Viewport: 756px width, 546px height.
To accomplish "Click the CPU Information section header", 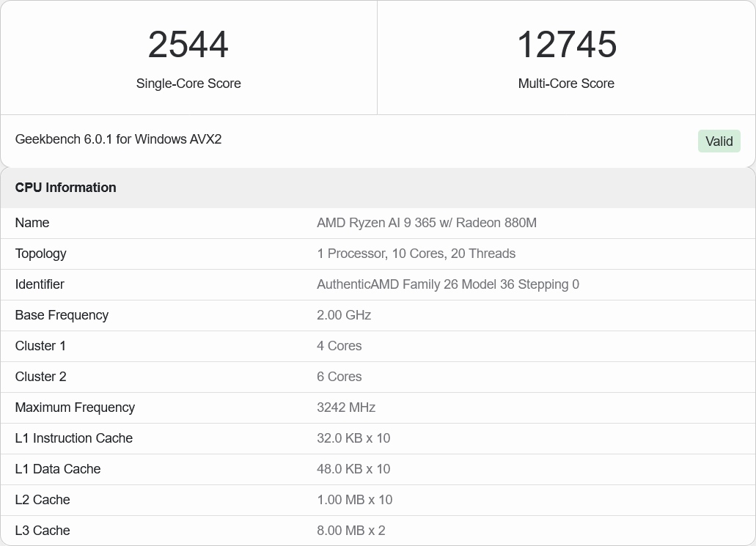I will 65,188.
